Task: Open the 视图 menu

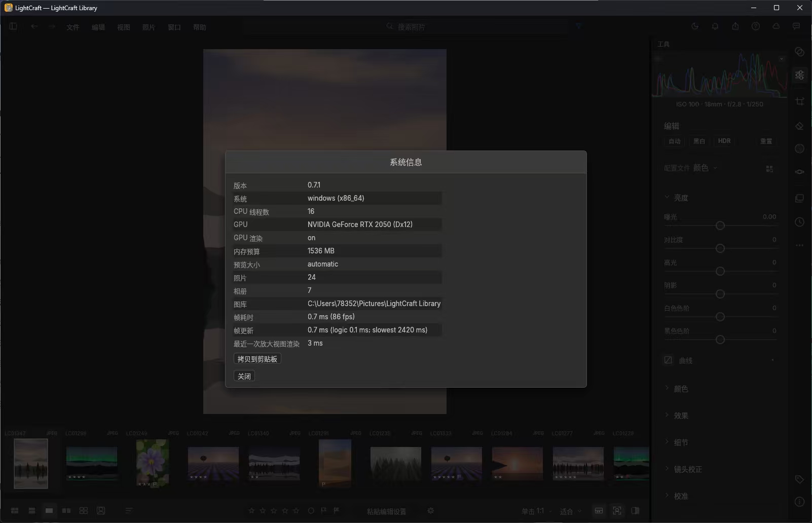Action: pyautogui.click(x=124, y=27)
